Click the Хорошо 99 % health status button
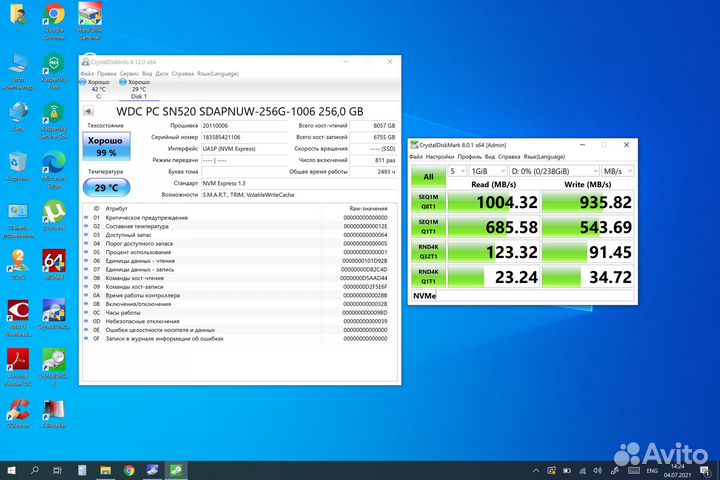The image size is (720, 480). (106, 146)
